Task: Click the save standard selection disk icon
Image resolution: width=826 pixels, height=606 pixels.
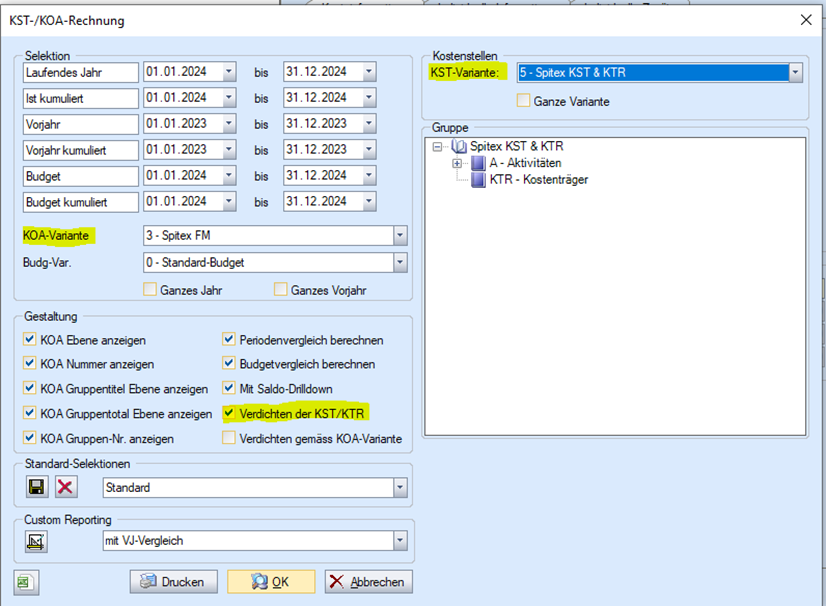Action: 37,488
